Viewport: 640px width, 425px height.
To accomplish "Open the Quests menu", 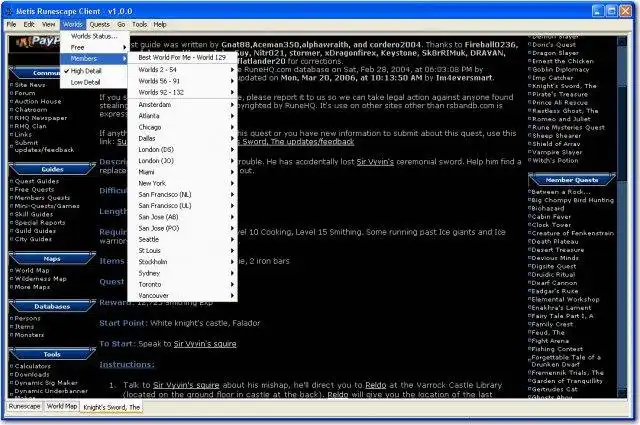I will (100, 24).
